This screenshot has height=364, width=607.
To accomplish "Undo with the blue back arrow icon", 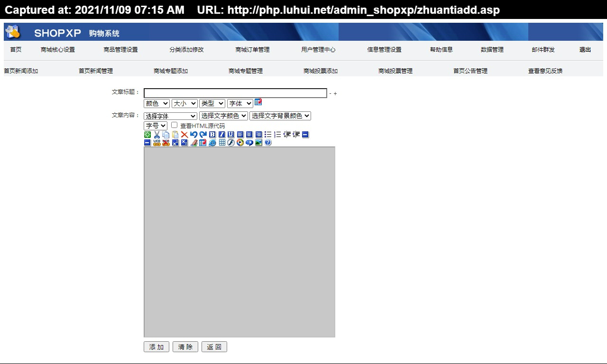I will tap(193, 135).
